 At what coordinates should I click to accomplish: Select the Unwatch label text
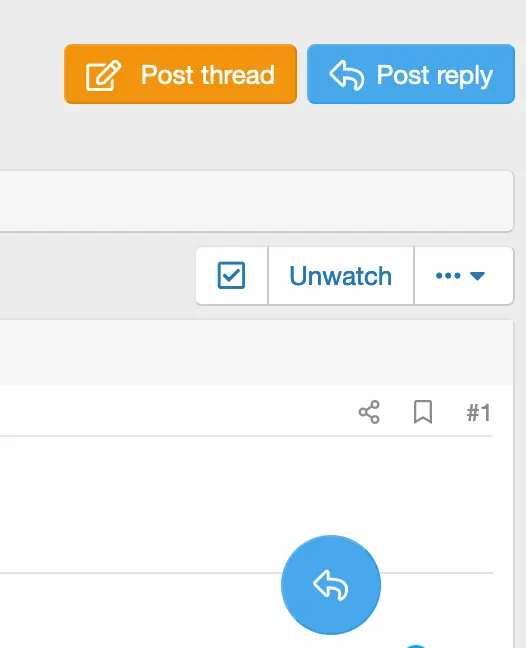point(340,276)
